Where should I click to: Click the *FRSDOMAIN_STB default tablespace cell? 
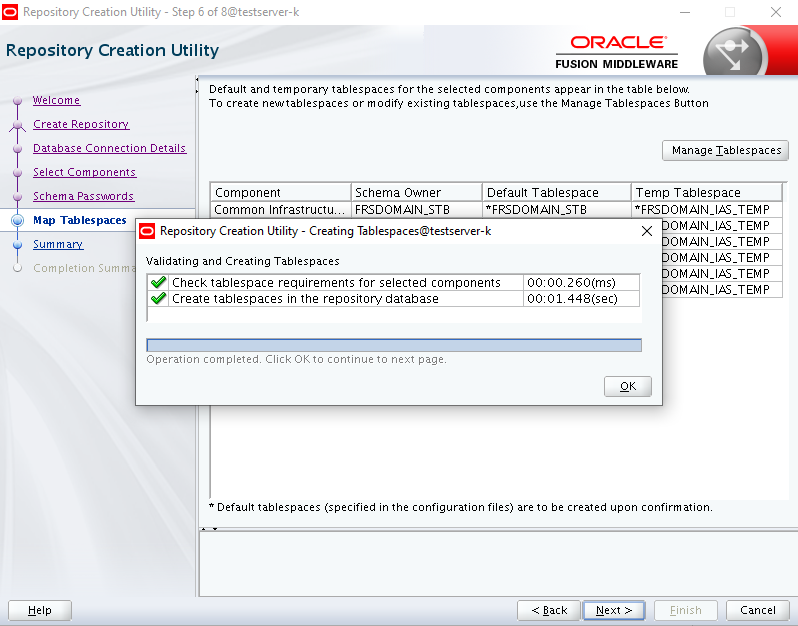click(557, 209)
